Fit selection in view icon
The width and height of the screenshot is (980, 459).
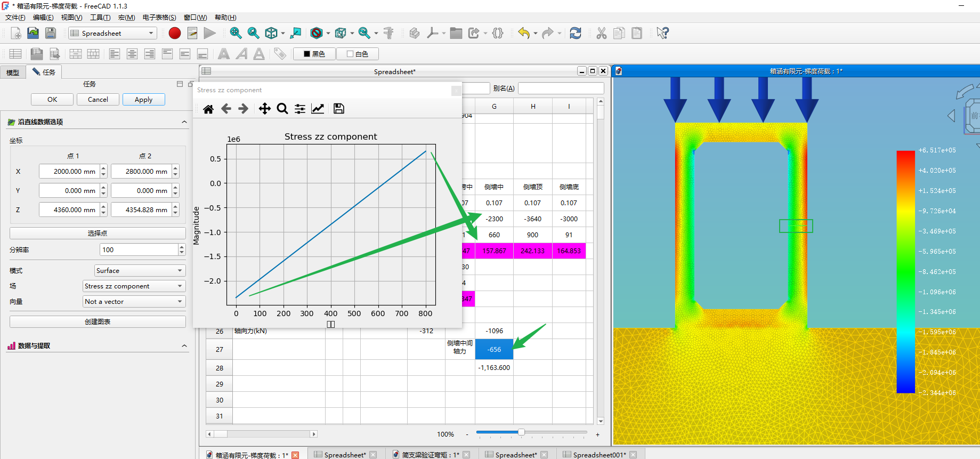click(x=254, y=33)
